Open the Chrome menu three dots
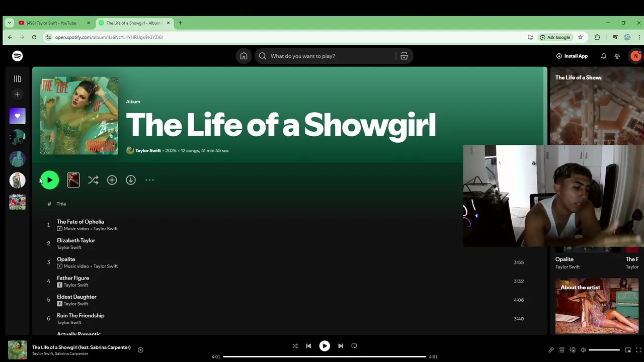Viewport: 644px width, 362px height. [639, 37]
